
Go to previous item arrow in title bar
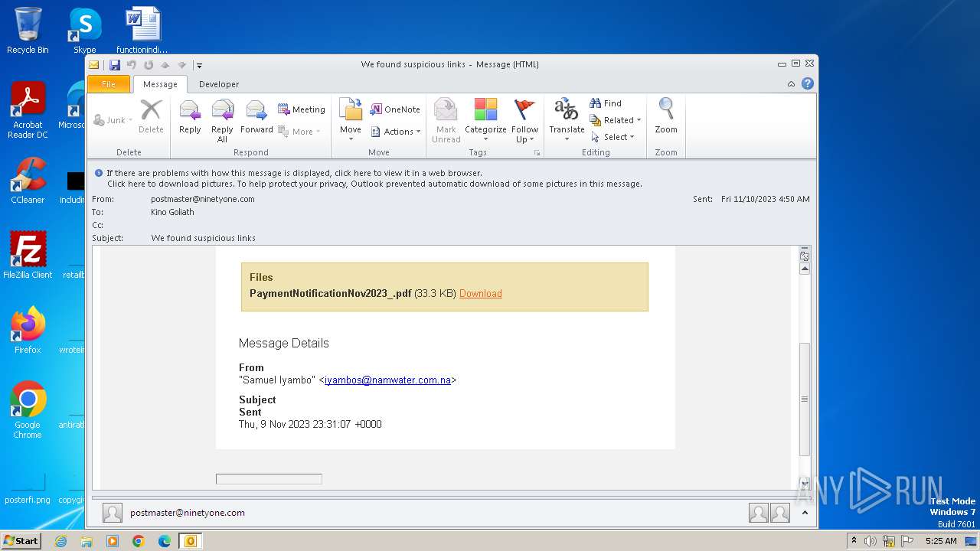(x=165, y=65)
